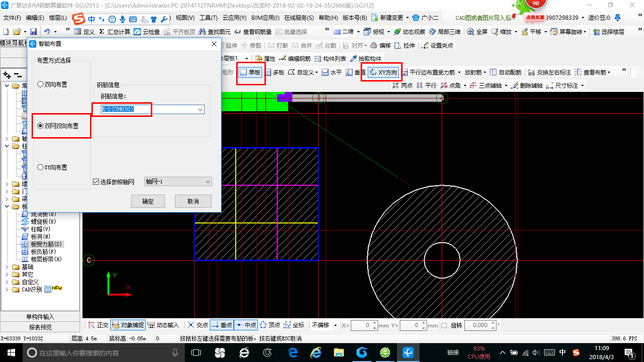
Task: Launch 云检查 cloud check
Action: click(x=147, y=32)
